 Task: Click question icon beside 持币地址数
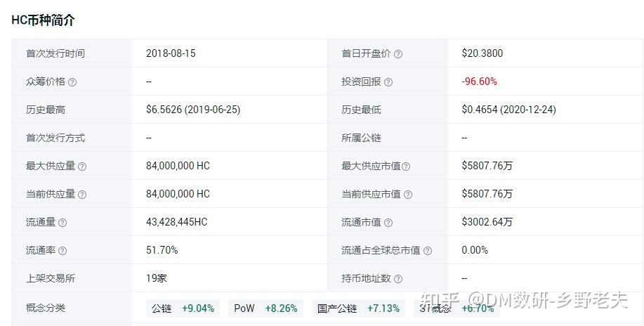398,279
